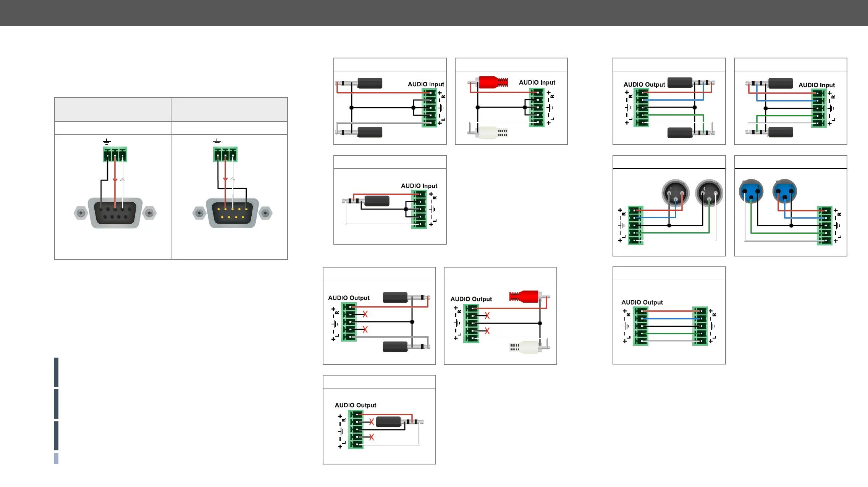Select lower jack plug in X-marked two-jack output diagram
This screenshot has width=868, height=487.
point(407,347)
